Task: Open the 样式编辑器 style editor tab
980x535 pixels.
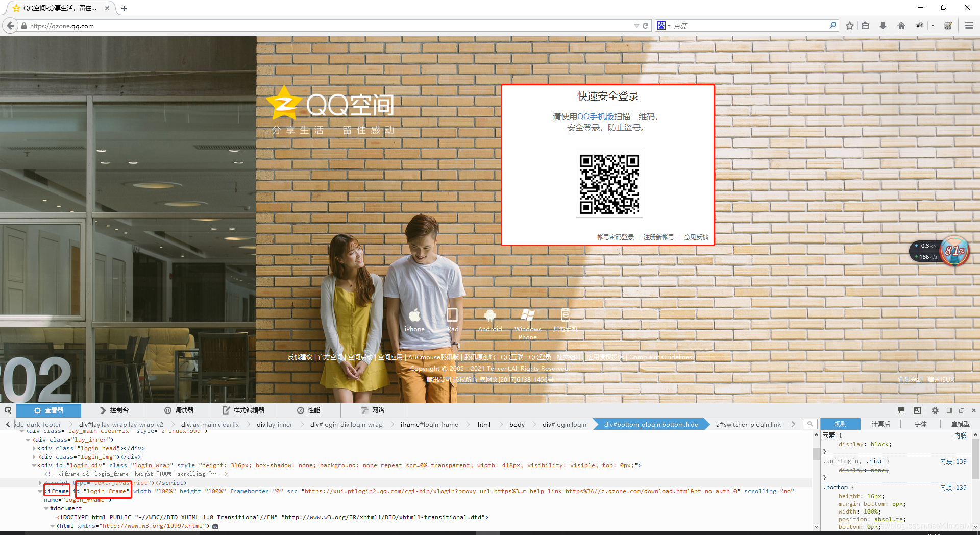Action: point(243,410)
